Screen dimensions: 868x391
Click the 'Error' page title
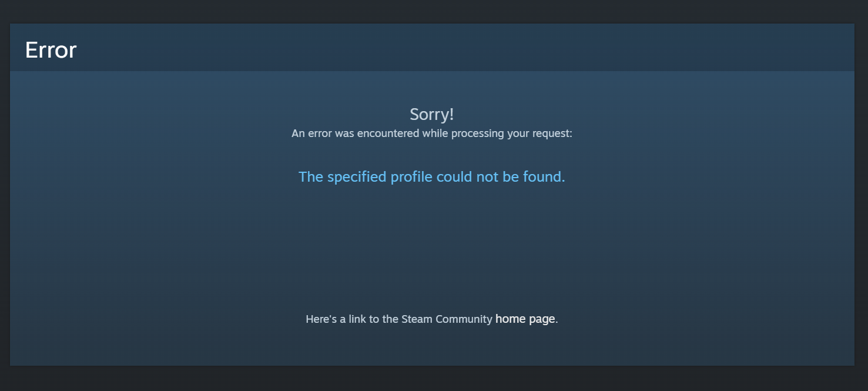click(51, 50)
